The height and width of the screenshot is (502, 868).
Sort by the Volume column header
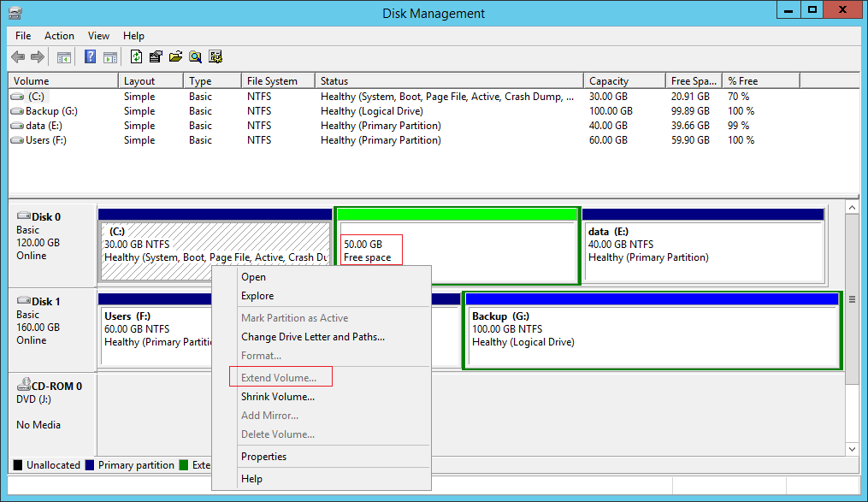63,80
